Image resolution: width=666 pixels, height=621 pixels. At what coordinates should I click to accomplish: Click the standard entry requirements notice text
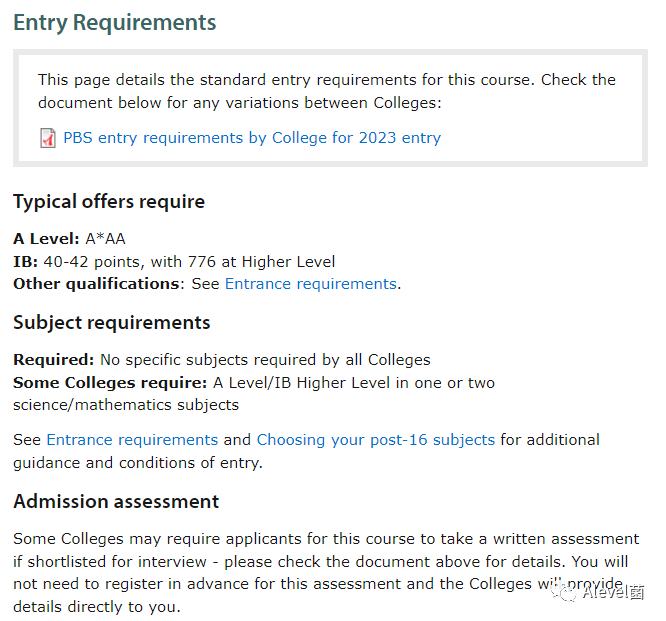coord(327,91)
